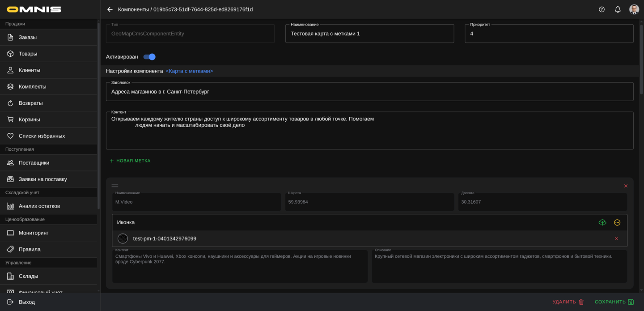This screenshot has width=644, height=311.
Task: Toggle the Активирован switch
Action: [x=149, y=57]
